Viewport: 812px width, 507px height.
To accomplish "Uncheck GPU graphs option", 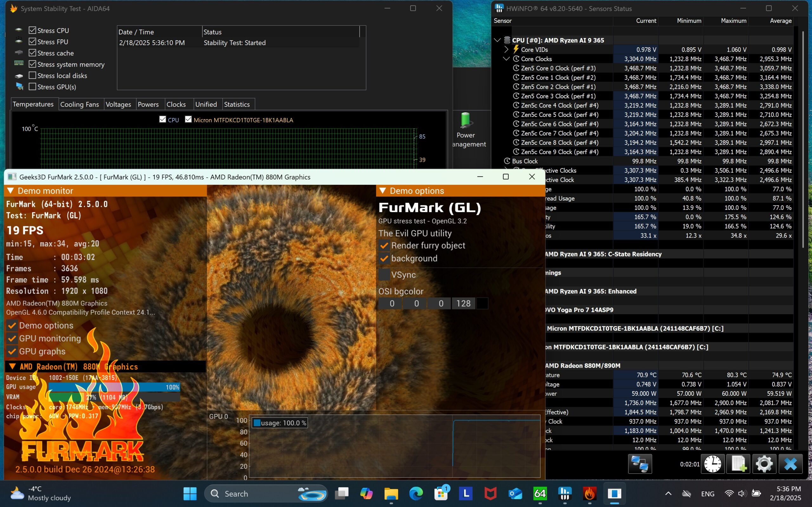I will click(x=12, y=351).
